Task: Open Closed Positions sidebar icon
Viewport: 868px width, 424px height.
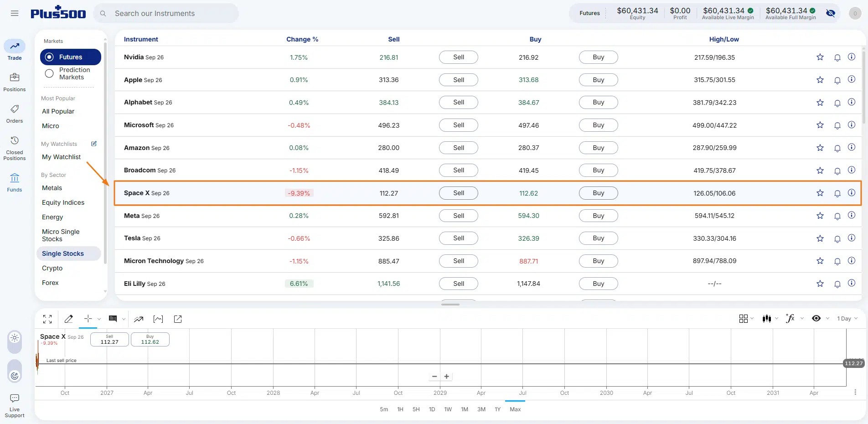Action: tap(15, 148)
